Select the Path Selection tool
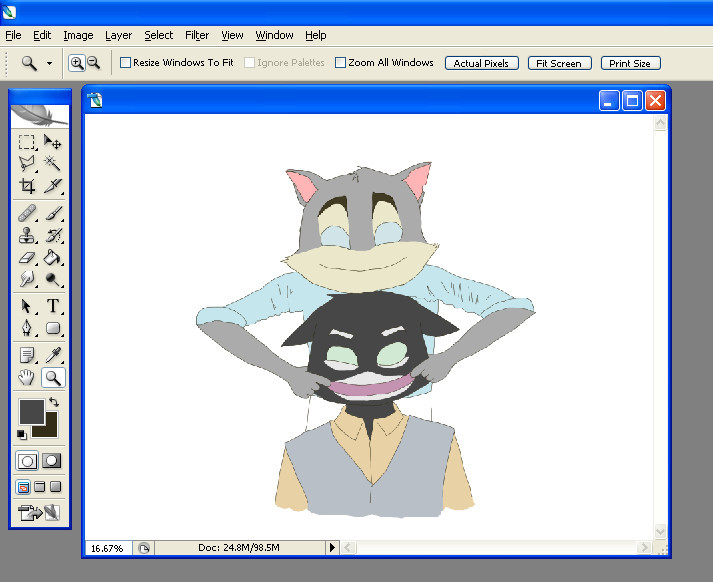This screenshot has height=582, width=713. pyautogui.click(x=27, y=306)
